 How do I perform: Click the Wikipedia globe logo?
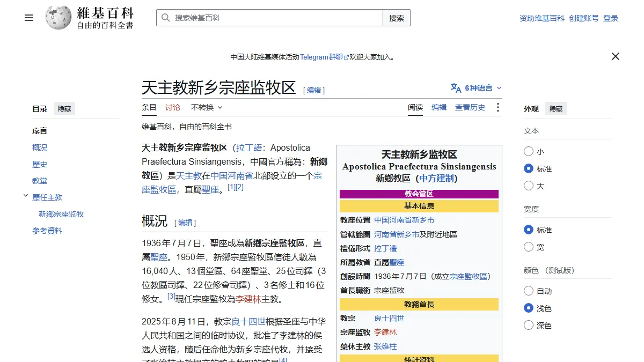58,18
